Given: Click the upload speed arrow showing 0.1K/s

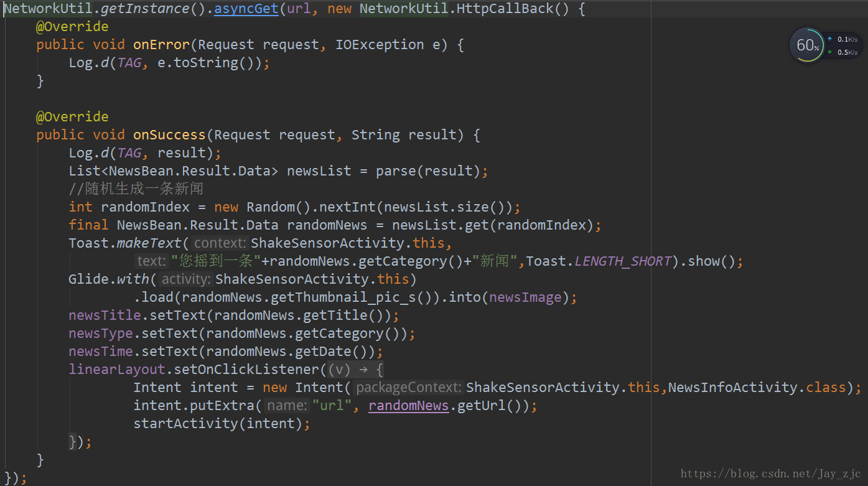Looking at the screenshot, I should point(829,39).
